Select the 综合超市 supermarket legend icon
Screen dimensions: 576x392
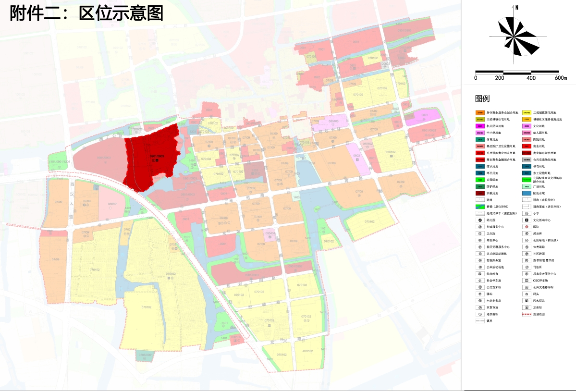click(480, 274)
